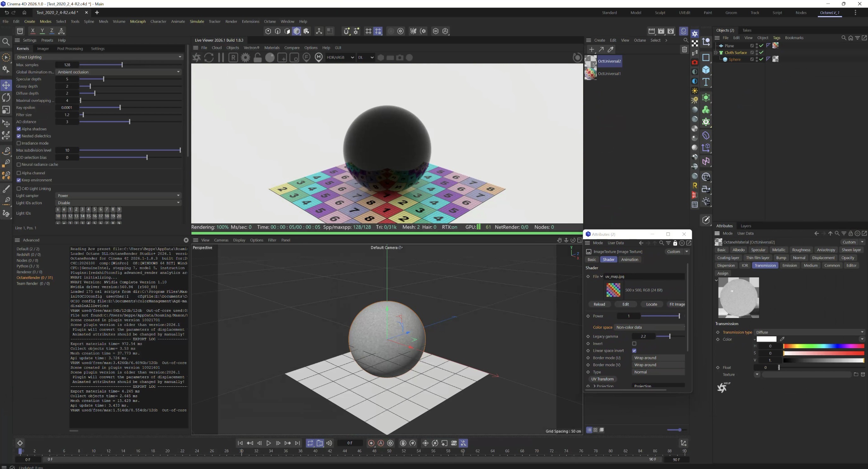Click the white Transmission color swatch
868x469 pixels.
[x=766, y=339]
